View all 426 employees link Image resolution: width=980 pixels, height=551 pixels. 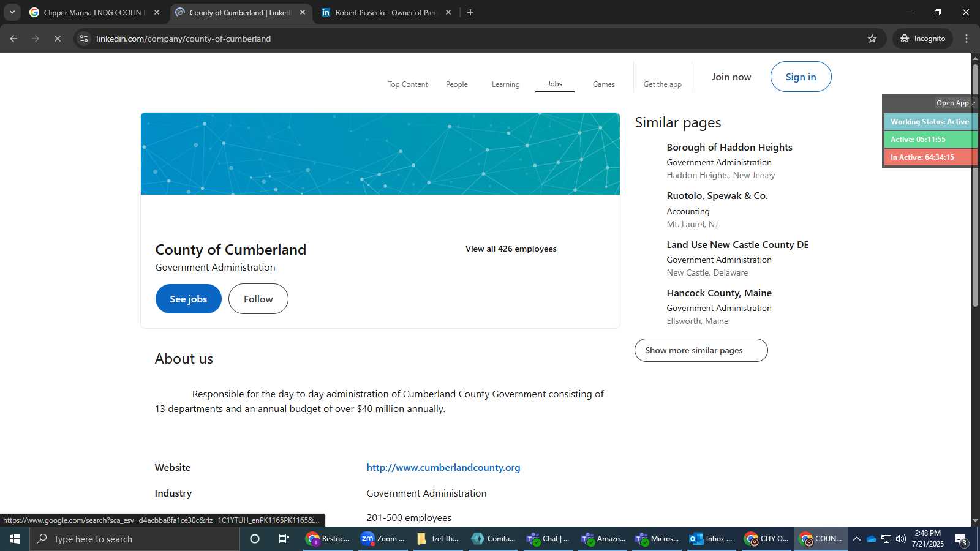click(511, 249)
